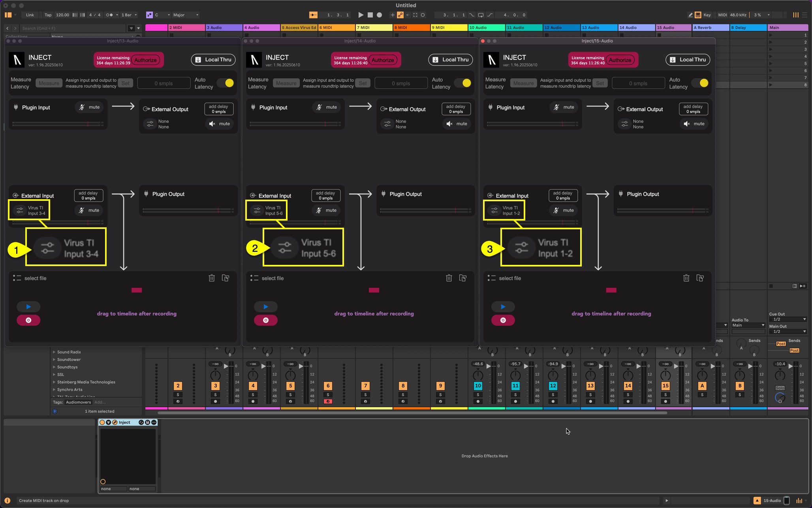
Task: Select the A Reverb return track header
Action: (x=710, y=28)
